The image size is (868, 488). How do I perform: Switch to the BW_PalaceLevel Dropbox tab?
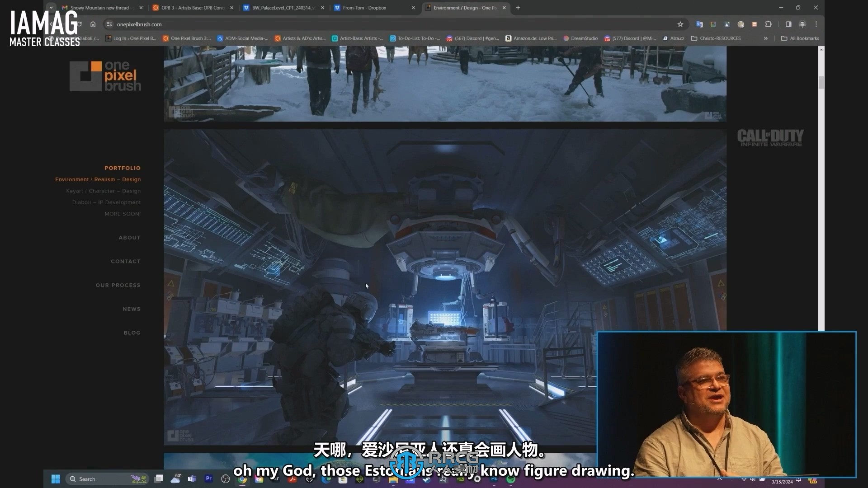click(x=284, y=8)
